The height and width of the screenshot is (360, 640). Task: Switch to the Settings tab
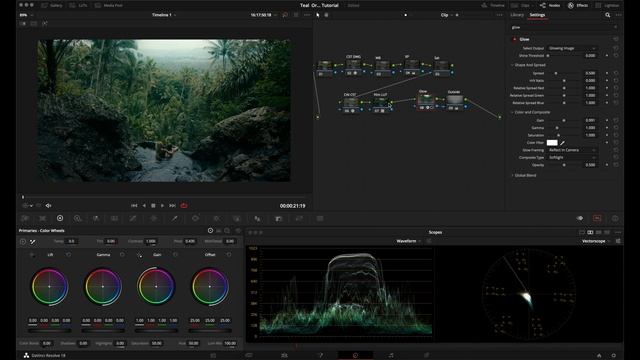[x=537, y=15]
